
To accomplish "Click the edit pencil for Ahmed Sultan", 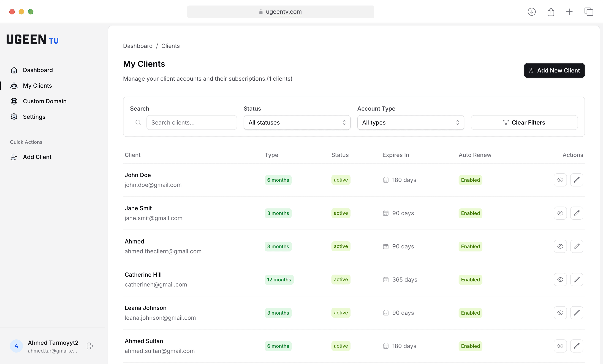I will pos(577,346).
